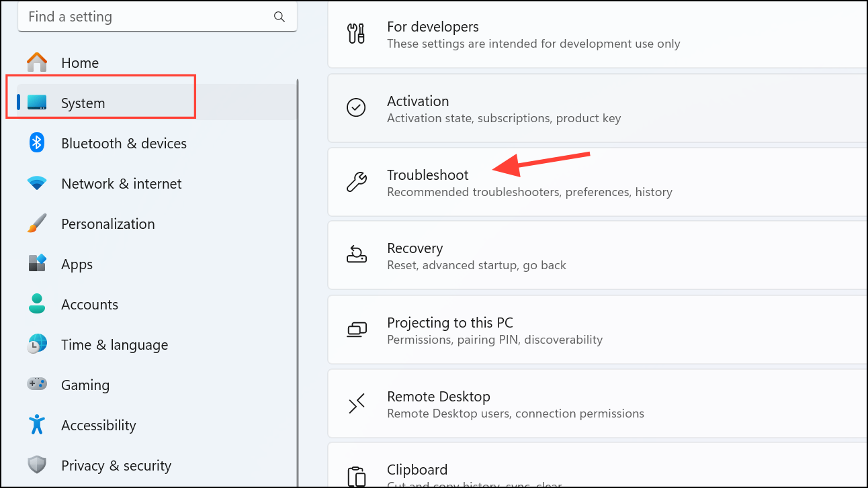The height and width of the screenshot is (488, 868).
Task: Click the Gaming controller icon
Action: [x=36, y=385]
